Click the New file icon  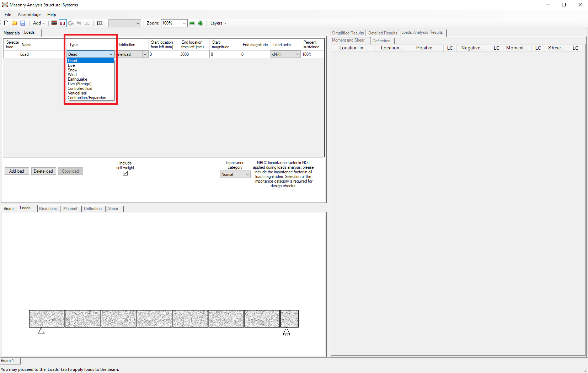point(6,23)
